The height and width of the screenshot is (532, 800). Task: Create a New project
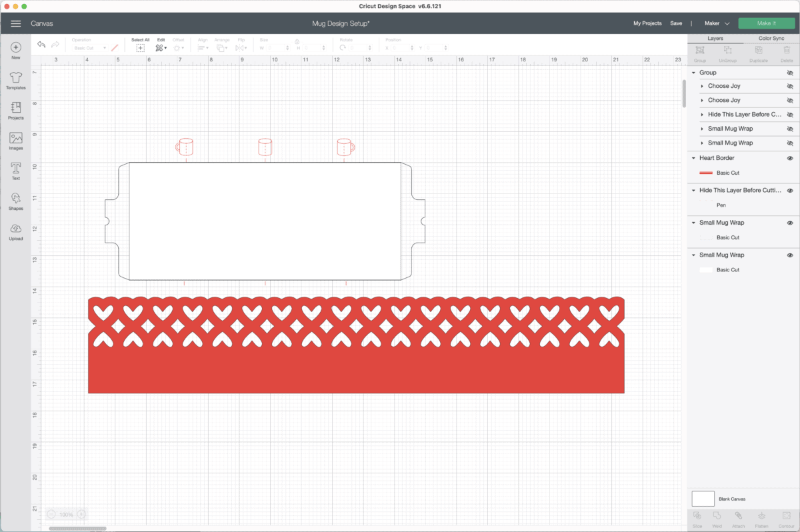click(16, 51)
